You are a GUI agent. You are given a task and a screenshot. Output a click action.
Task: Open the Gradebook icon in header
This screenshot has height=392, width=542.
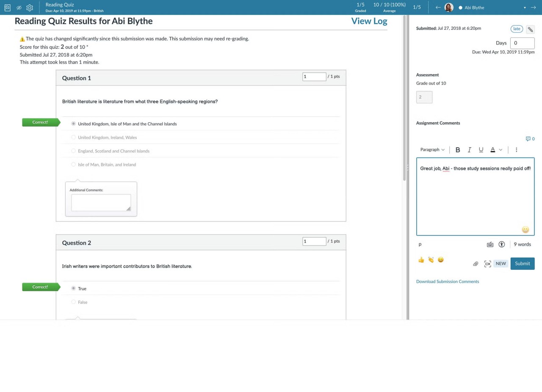(7, 8)
